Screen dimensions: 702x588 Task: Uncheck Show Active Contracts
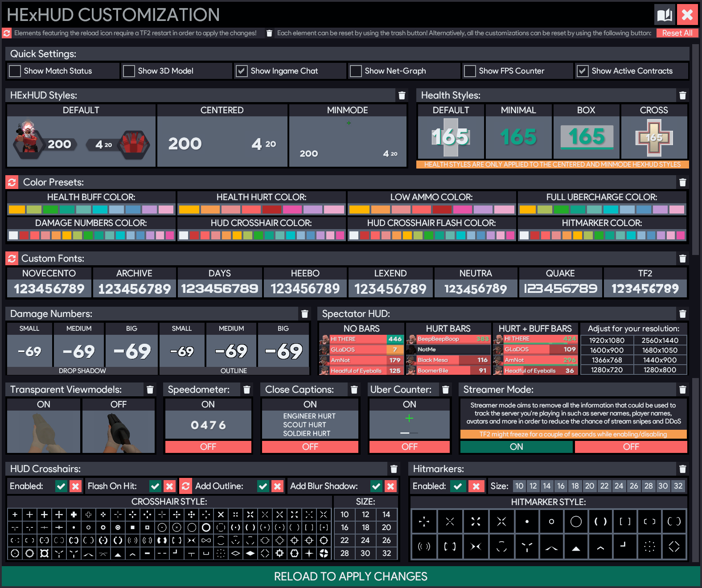pos(583,71)
